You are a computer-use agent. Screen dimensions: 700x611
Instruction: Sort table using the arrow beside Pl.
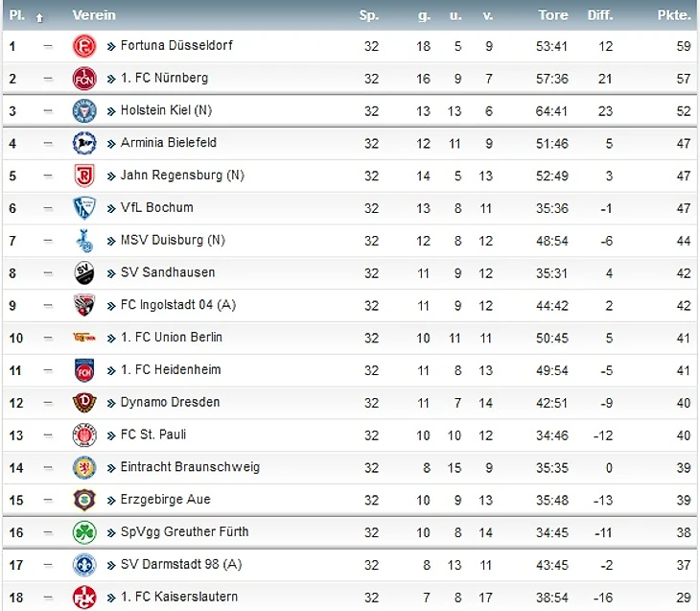pyautogui.click(x=39, y=16)
